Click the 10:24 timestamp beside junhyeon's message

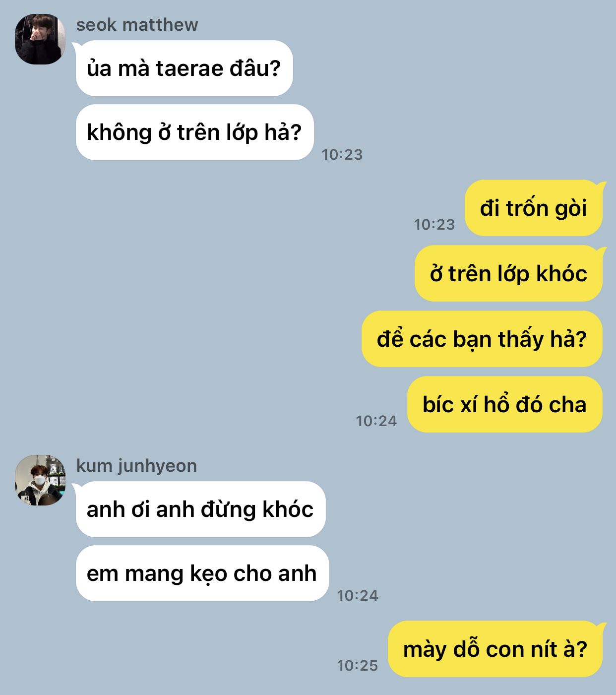pos(358,596)
